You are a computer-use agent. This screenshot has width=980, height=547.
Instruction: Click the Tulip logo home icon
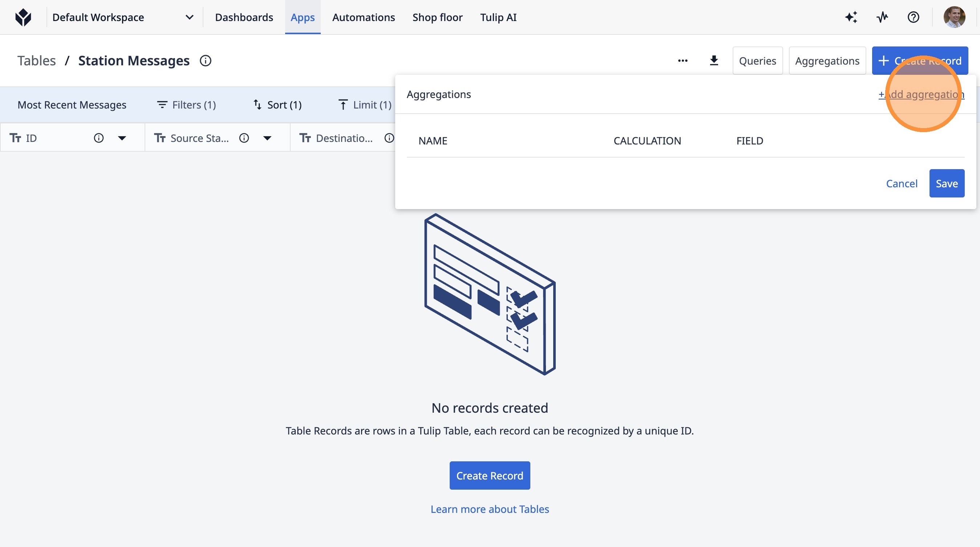click(x=23, y=17)
